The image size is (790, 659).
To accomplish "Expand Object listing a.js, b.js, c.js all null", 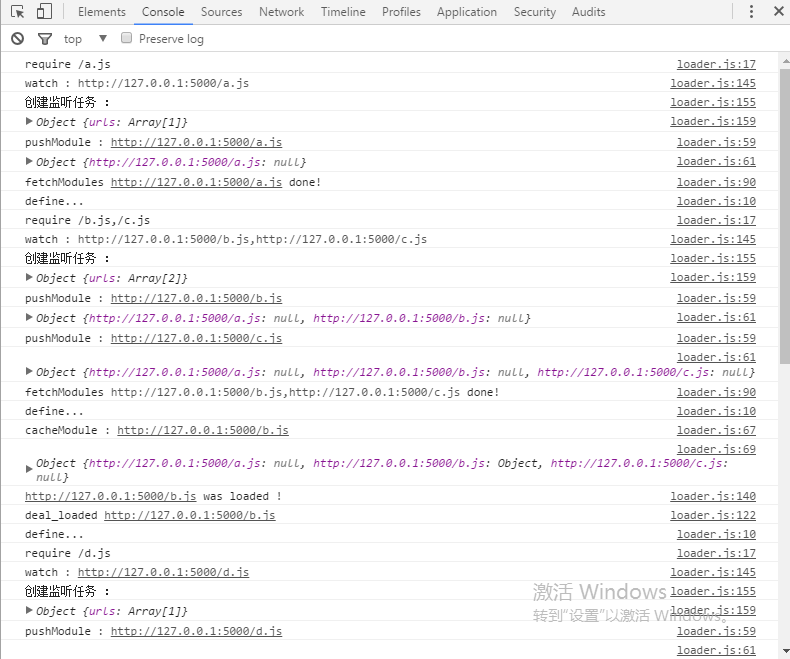I will [x=29, y=372].
